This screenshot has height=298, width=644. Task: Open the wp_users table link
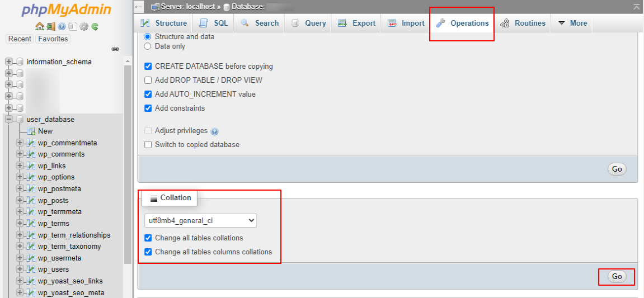53,269
